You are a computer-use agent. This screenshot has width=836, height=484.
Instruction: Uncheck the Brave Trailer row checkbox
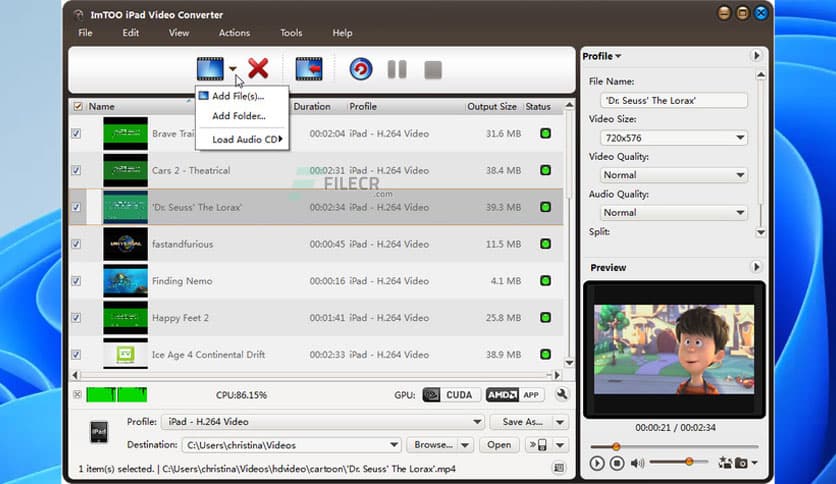tap(76, 134)
